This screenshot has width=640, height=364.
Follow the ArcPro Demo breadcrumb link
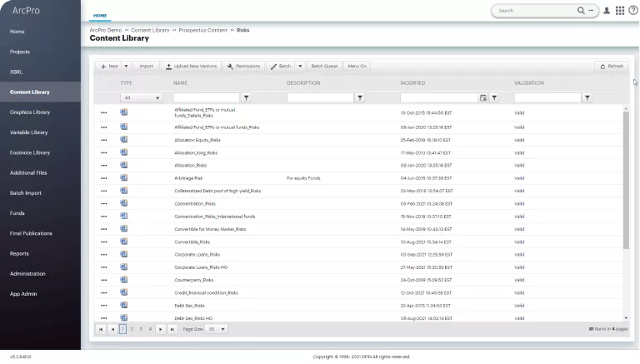(x=106, y=30)
